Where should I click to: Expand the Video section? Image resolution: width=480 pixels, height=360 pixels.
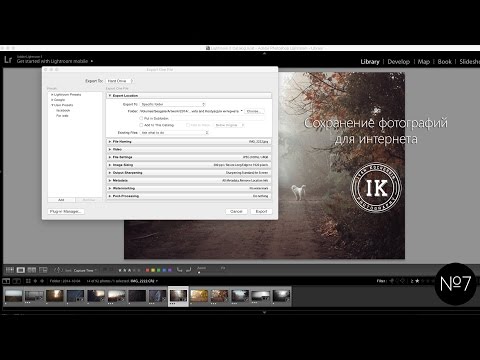click(110, 149)
